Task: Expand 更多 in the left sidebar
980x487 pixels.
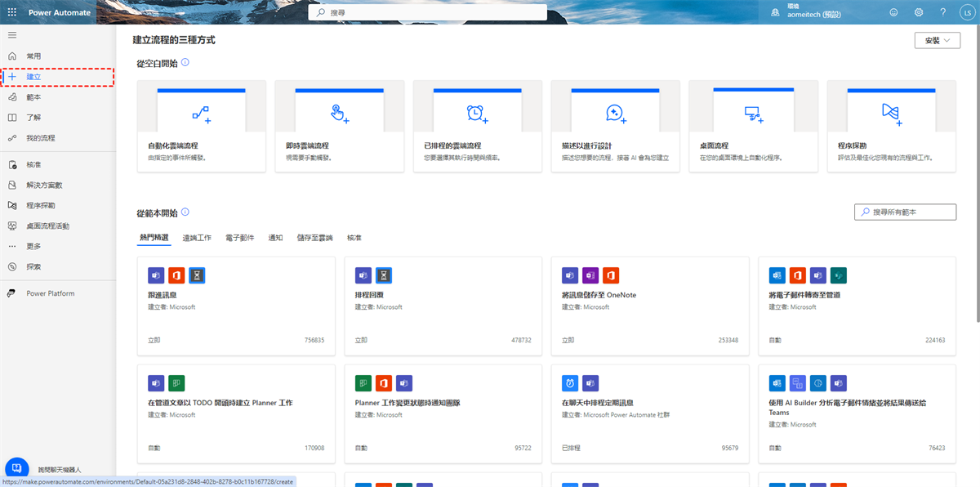Action: [x=33, y=246]
